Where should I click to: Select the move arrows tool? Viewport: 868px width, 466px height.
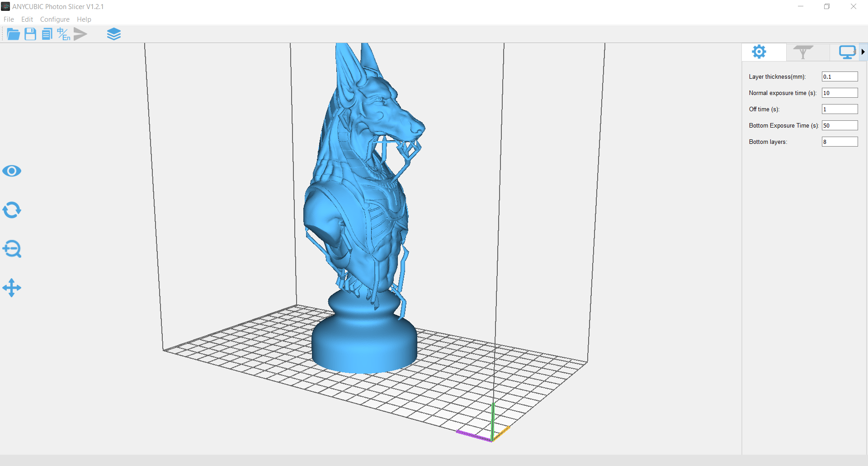pos(12,288)
